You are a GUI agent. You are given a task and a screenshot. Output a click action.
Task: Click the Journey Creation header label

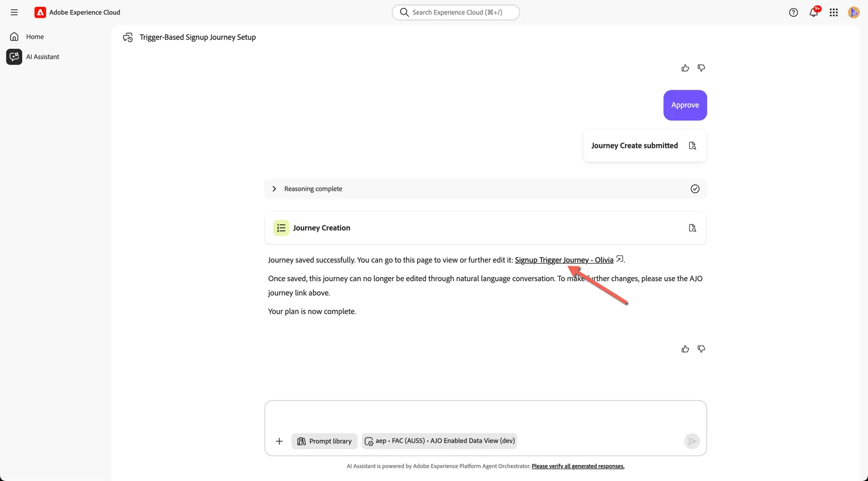pyautogui.click(x=321, y=228)
